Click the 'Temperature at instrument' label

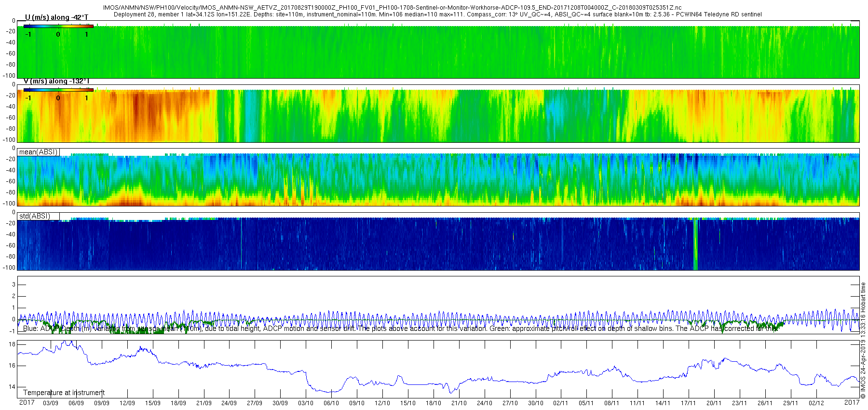point(64,393)
